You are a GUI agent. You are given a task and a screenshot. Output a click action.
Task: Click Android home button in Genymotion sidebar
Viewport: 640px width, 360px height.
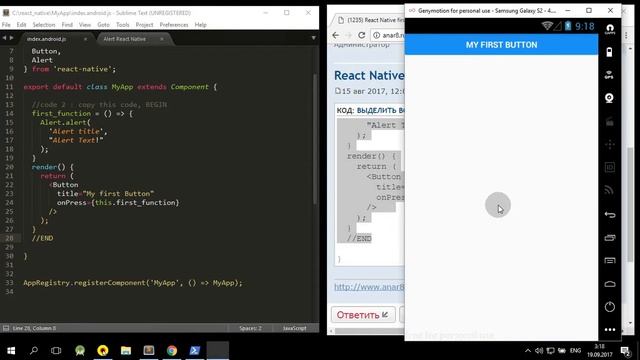[610, 284]
